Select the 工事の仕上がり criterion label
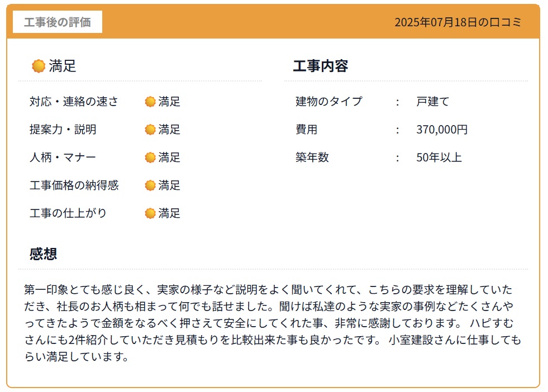The width and height of the screenshot is (548, 392). (x=68, y=213)
